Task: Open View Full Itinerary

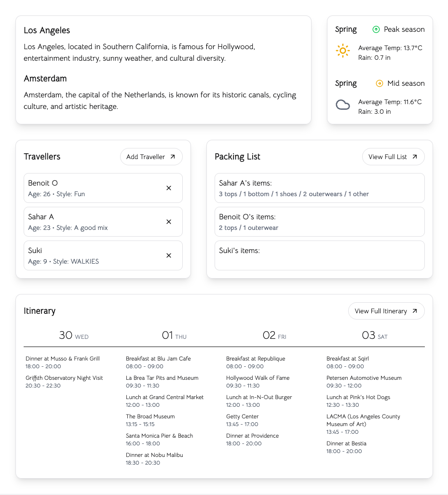Action: [386, 311]
